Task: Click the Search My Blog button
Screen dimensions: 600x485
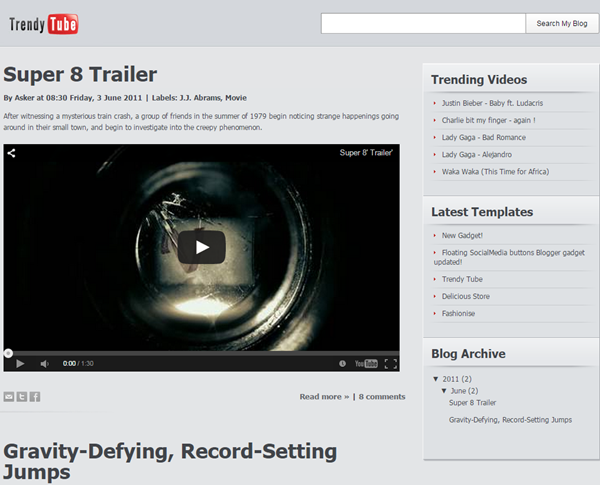Action: (562, 23)
